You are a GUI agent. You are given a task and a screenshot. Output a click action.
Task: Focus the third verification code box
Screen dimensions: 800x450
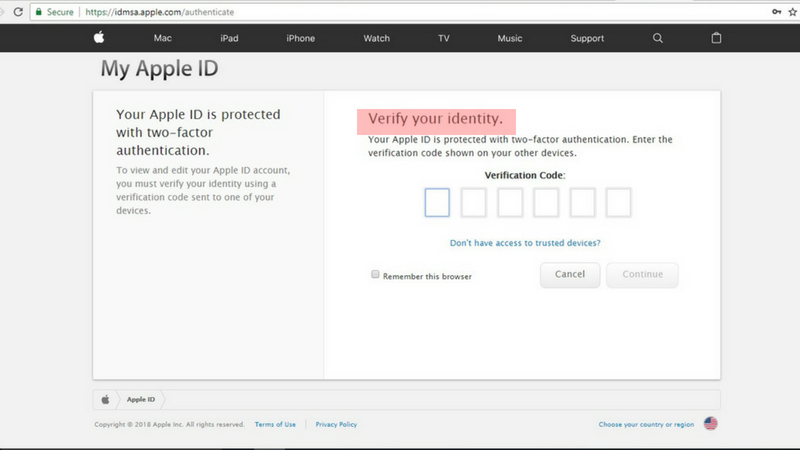click(510, 203)
